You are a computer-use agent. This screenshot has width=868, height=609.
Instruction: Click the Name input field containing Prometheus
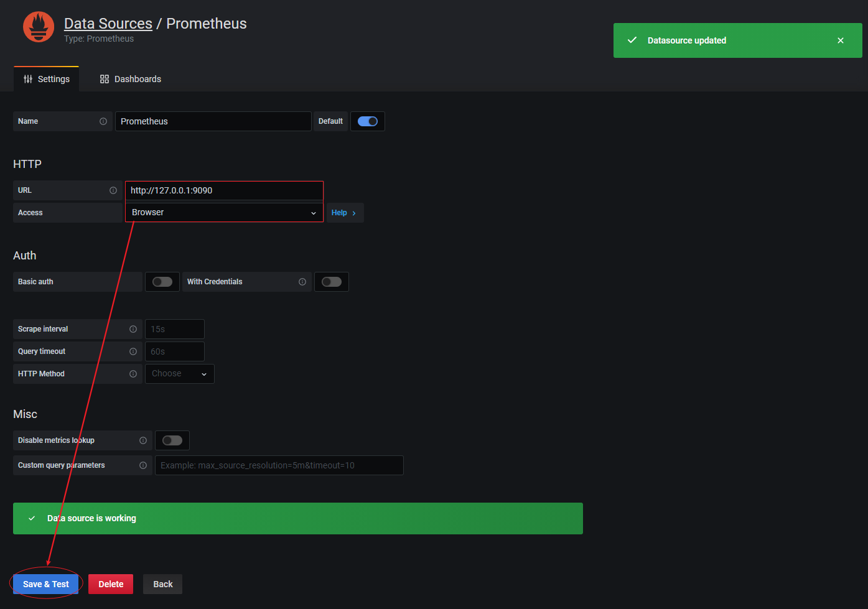213,121
